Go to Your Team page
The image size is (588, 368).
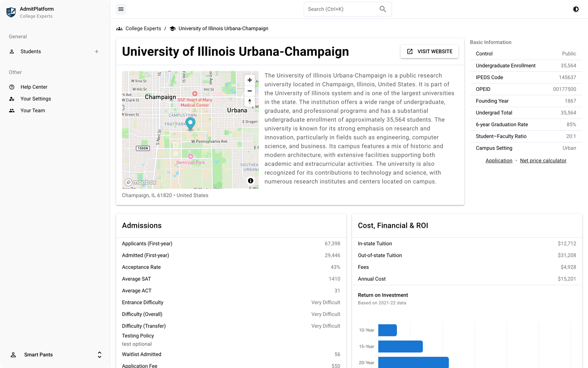[x=32, y=110]
